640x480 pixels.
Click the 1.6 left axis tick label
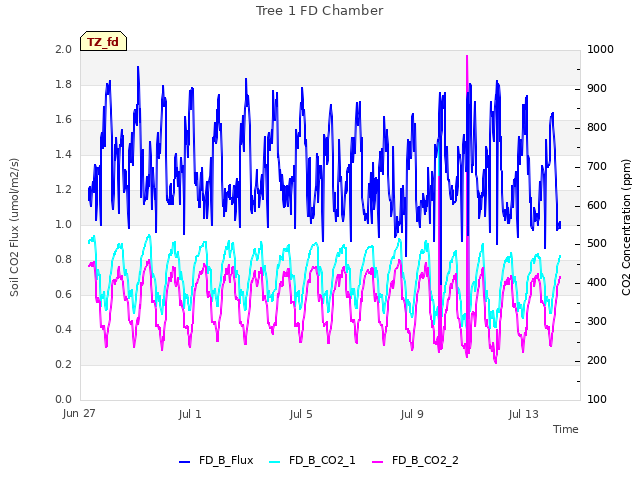(64, 120)
